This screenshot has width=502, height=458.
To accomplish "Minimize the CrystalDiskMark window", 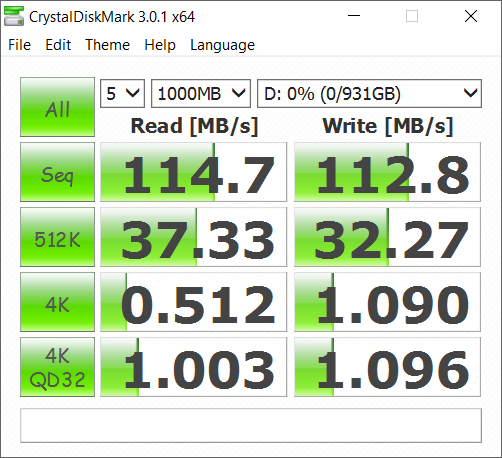I will point(354,16).
